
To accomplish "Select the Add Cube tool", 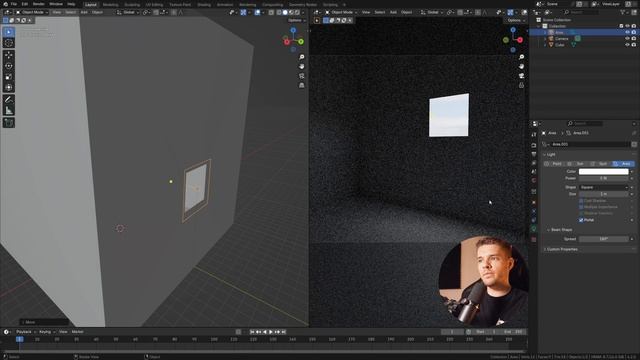I will [9, 122].
